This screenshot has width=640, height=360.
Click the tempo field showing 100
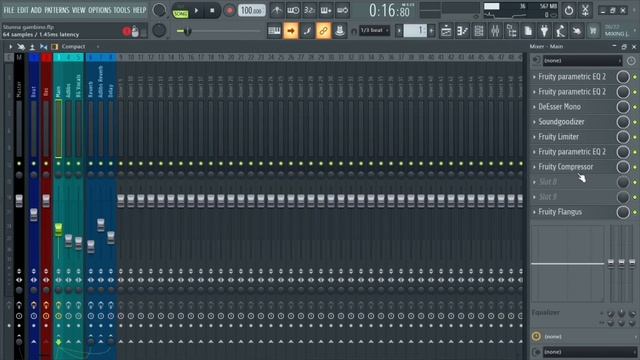[x=251, y=11]
